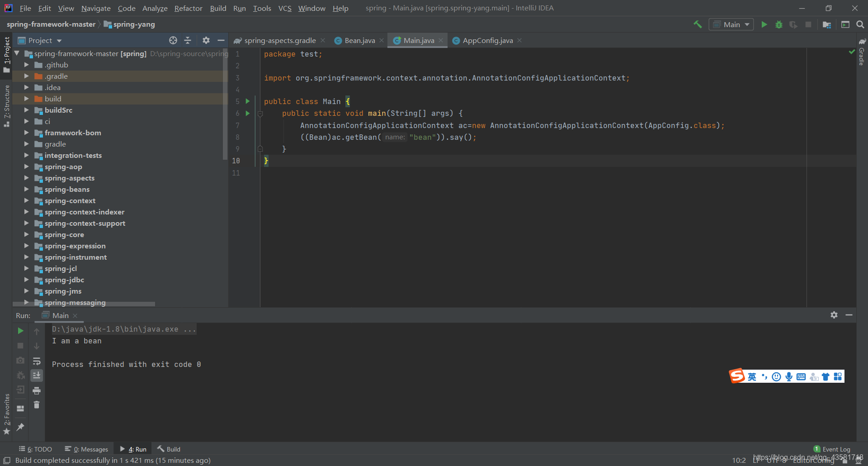The image size is (868, 466).
Task: Click the Sogou input method logo
Action: point(737,376)
